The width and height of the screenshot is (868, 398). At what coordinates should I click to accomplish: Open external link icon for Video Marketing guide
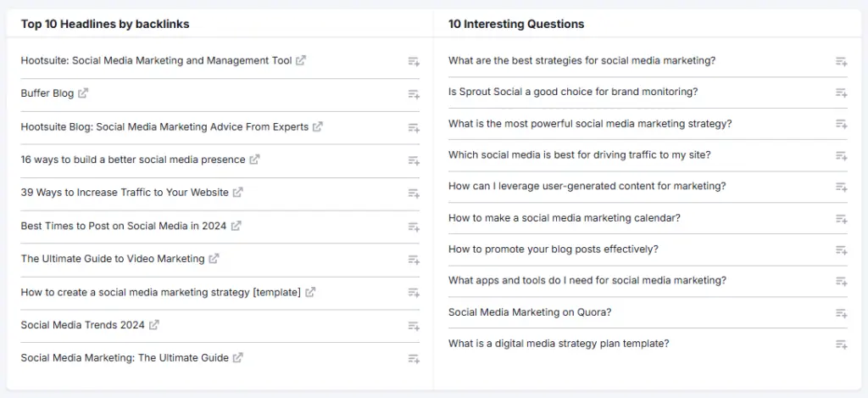(x=214, y=259)
